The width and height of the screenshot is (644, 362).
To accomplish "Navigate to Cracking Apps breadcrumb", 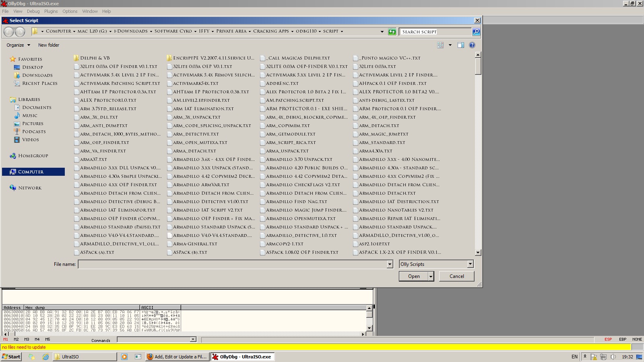I will 271,31.
